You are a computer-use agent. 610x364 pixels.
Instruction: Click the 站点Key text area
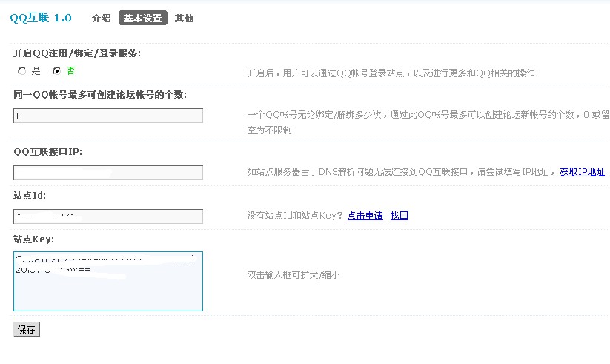(x=108, y=282)
